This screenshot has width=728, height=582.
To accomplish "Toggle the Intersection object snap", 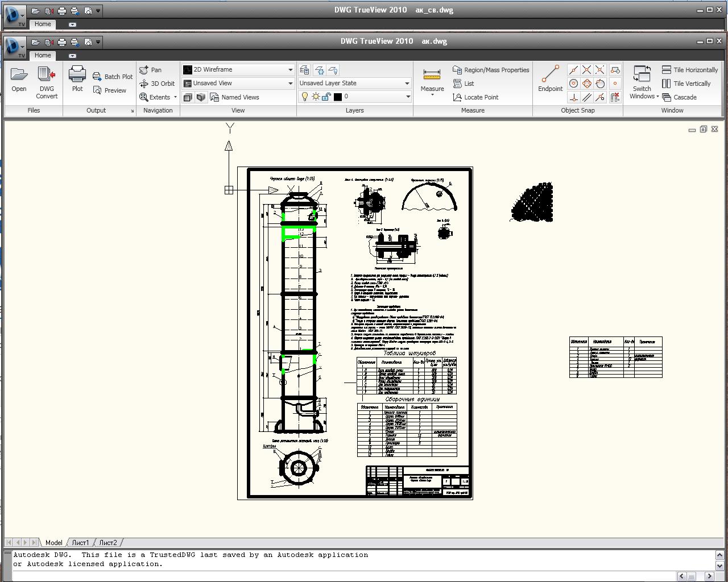I will 586,70.
